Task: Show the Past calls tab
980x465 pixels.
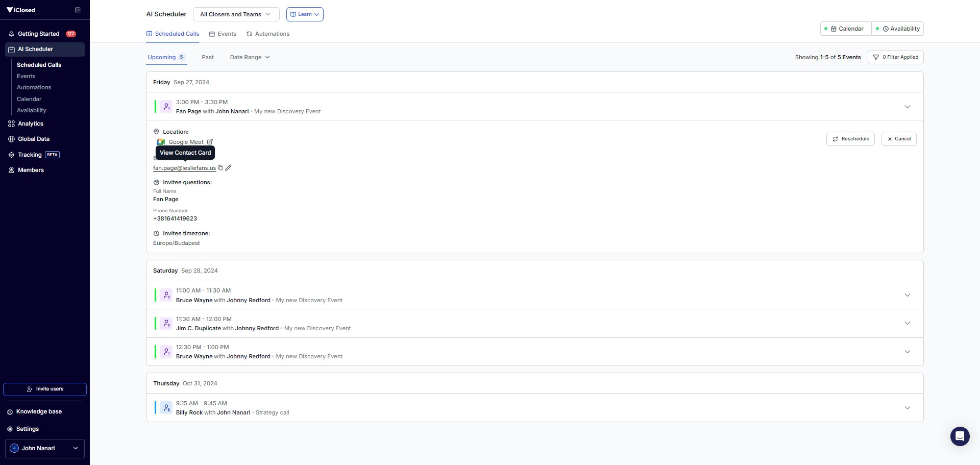Action: point(208,57)
